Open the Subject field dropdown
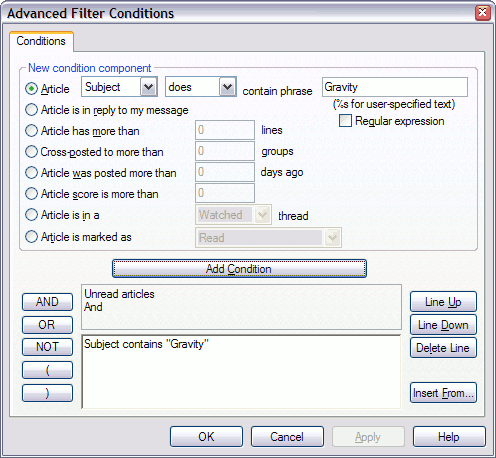The height and width of the screenshot is (458, 496). coord(148,87)
